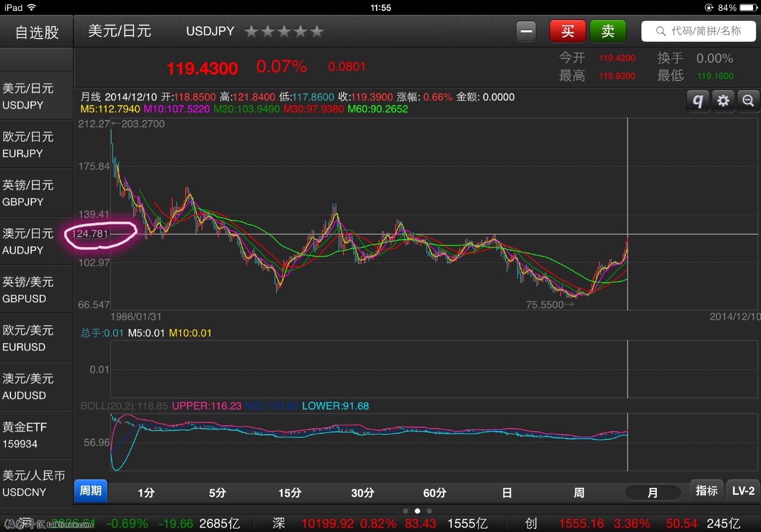
Task: Tap the BOLL UPPER:116.23 label
Action: click(207, 406)
